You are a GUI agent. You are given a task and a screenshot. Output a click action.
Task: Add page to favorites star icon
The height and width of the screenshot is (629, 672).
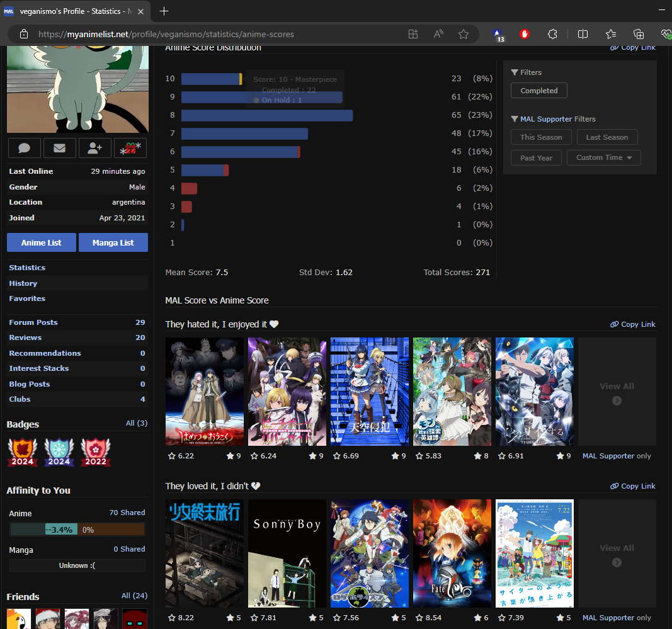(x=464, y=34)
